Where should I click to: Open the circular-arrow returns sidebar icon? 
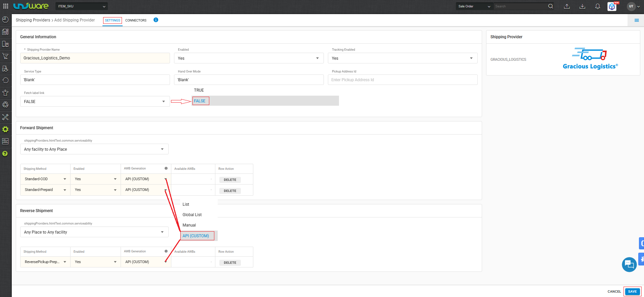tap(5, 81)
